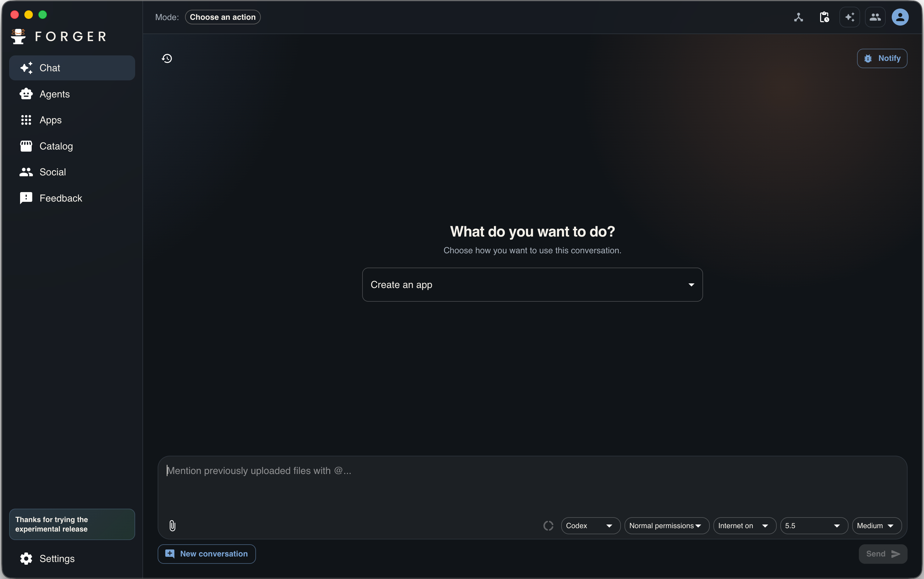Open the people group button in top bar

pyautogui.click(x=875, y=17)
